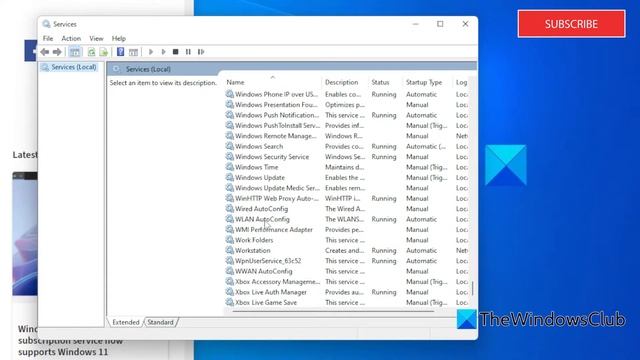Click the gear icon beside Windows Search

(x=230, y=146)
